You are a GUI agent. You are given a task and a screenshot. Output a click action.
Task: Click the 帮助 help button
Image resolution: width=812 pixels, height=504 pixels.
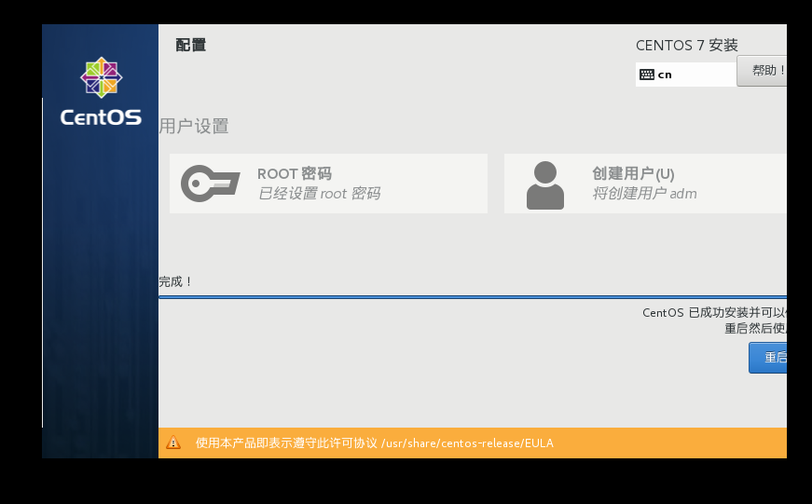coord(762,71)
